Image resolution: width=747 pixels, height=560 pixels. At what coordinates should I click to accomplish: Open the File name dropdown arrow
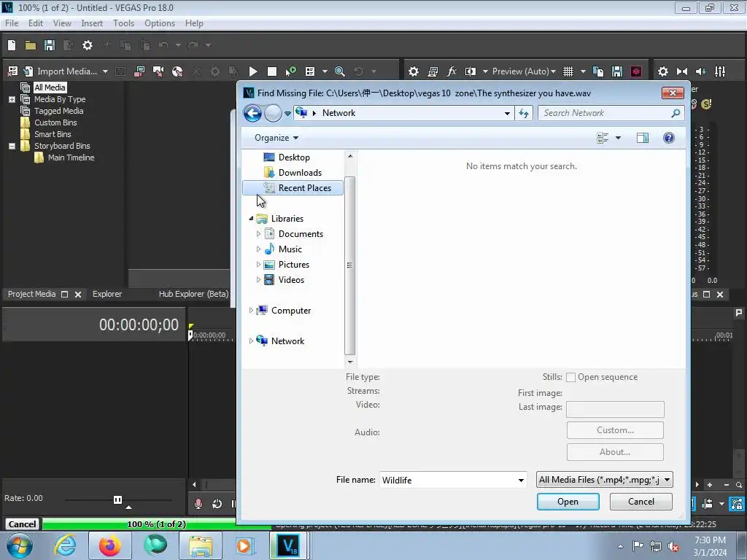pyautogui.click(x=521, y=480)
